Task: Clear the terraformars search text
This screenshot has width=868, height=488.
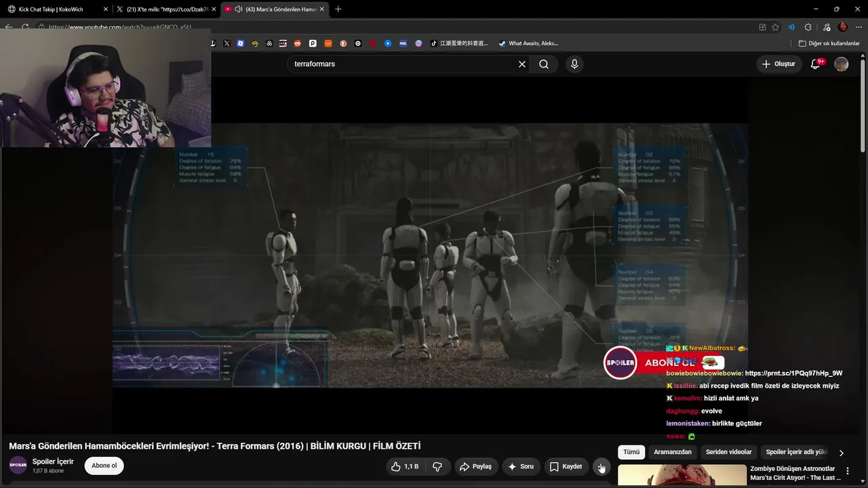Action: tap(522, 64)
